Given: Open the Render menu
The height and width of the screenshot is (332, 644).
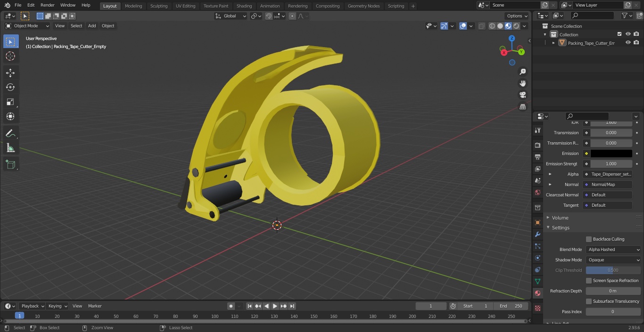Looking at the screenshot, I should pos(47,5).
